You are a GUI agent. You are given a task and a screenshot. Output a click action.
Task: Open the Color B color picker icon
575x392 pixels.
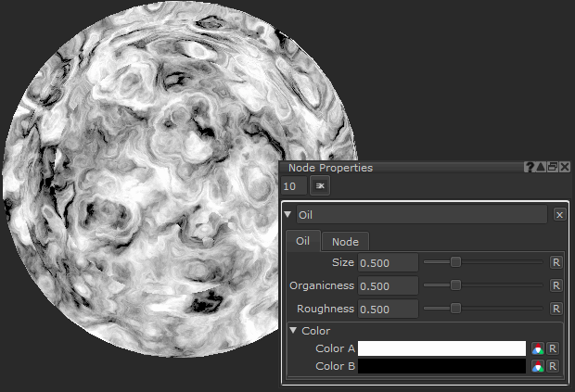tap(538, 366)
